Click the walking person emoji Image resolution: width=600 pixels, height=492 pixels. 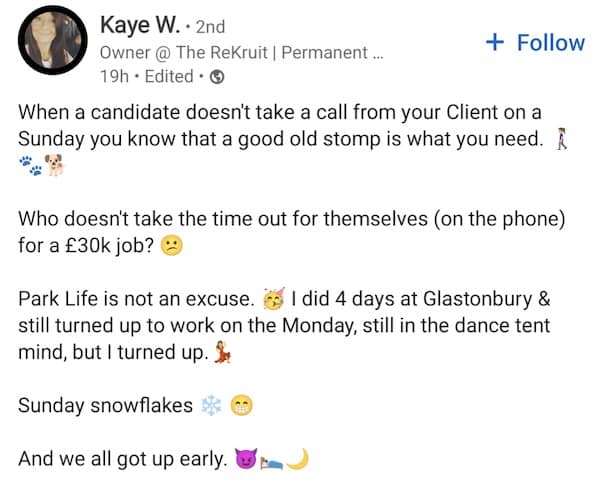pyautogui.click(x=575, y=140)
